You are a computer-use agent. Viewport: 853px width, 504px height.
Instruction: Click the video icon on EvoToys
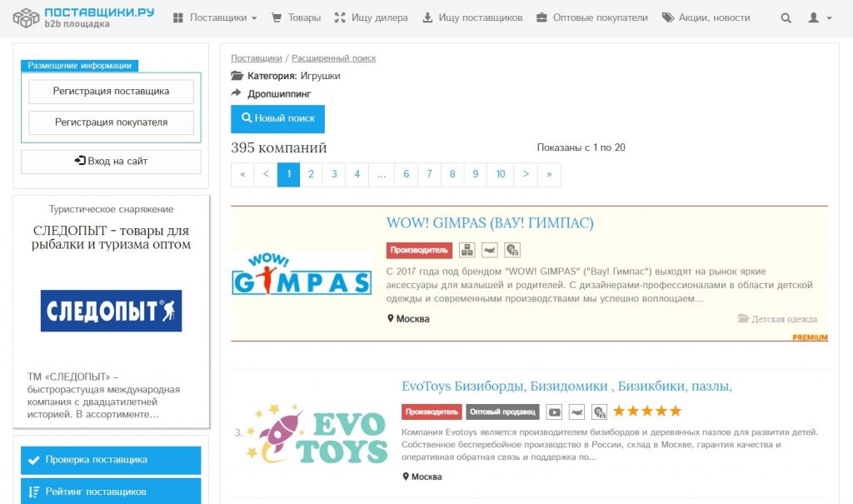pos(554,412)
